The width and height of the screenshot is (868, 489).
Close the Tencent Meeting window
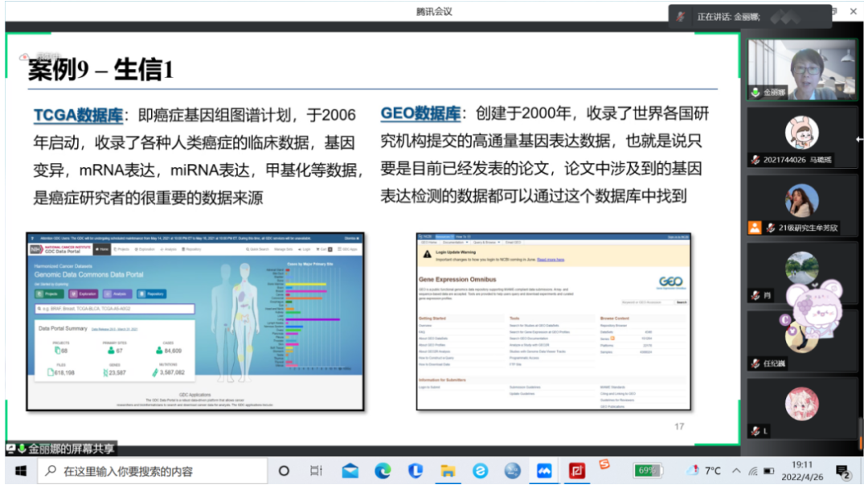point(854,11)
